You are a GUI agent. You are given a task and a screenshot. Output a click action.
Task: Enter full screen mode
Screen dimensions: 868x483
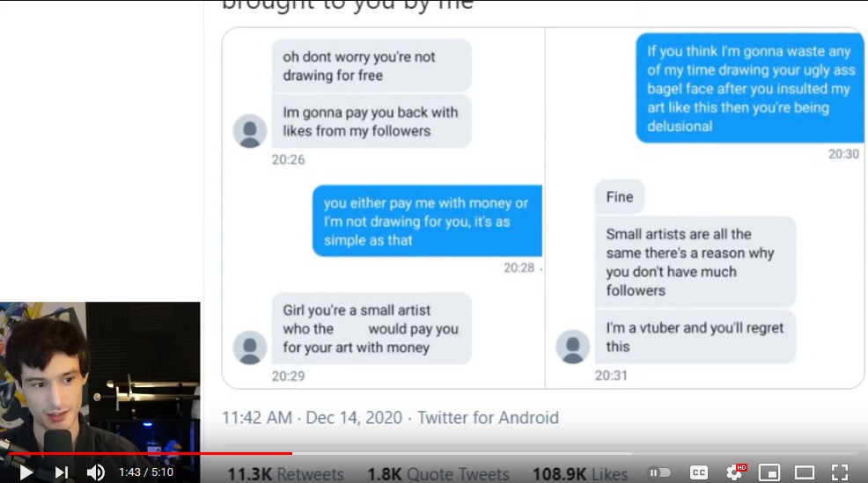tap(840, 472)
